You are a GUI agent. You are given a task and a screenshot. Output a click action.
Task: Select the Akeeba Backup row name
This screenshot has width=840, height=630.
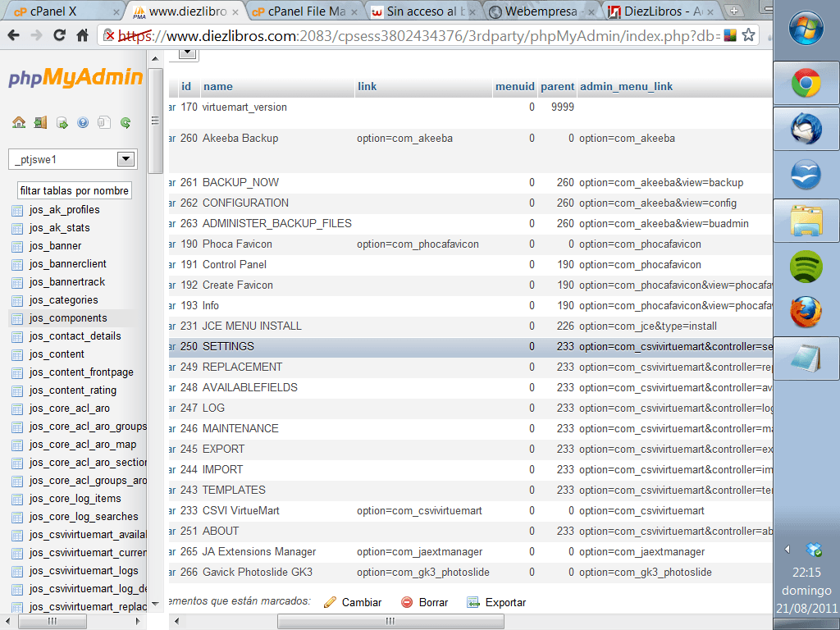tap(240, 138)
